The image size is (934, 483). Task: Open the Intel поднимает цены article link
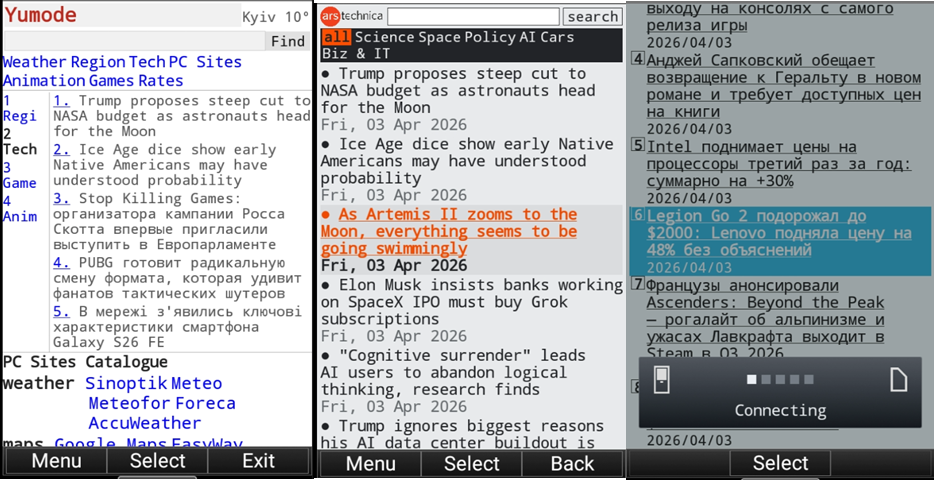[x=779, y=164]
